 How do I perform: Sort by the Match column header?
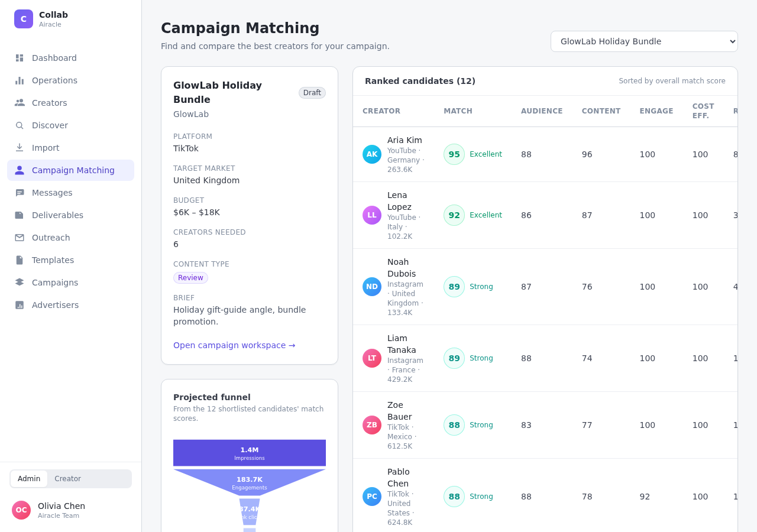click(x=458, y=111)
